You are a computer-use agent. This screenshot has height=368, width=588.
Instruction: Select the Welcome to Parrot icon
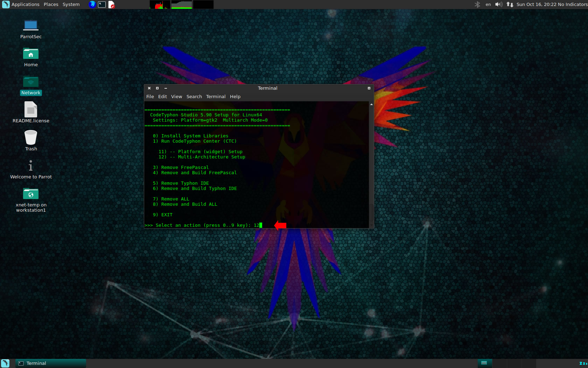point(31,170)
